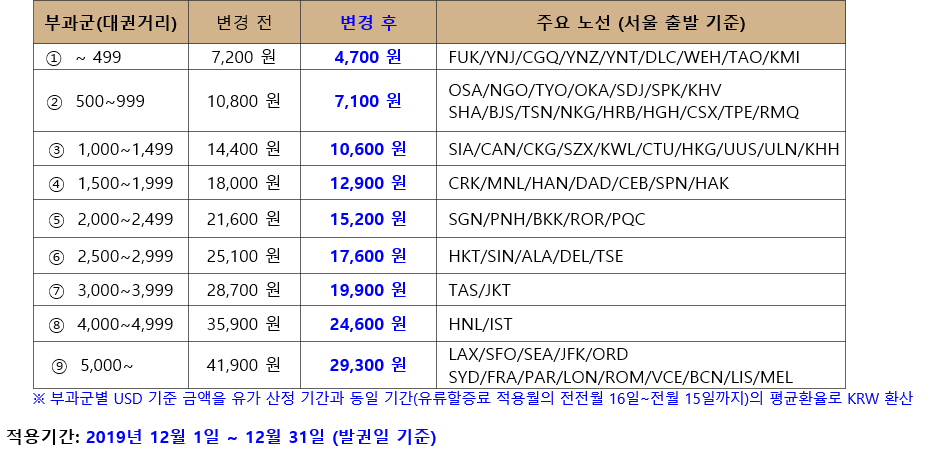Select the ⑤ 2,000~2,499 distance cell
This screenshot has width=943, height=462.
(111, 220)
